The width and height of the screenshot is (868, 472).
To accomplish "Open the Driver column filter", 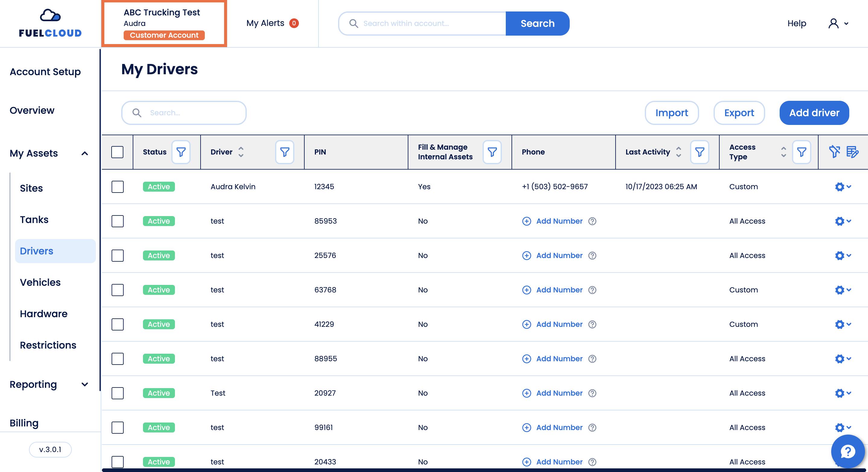I will coord(285,152).
